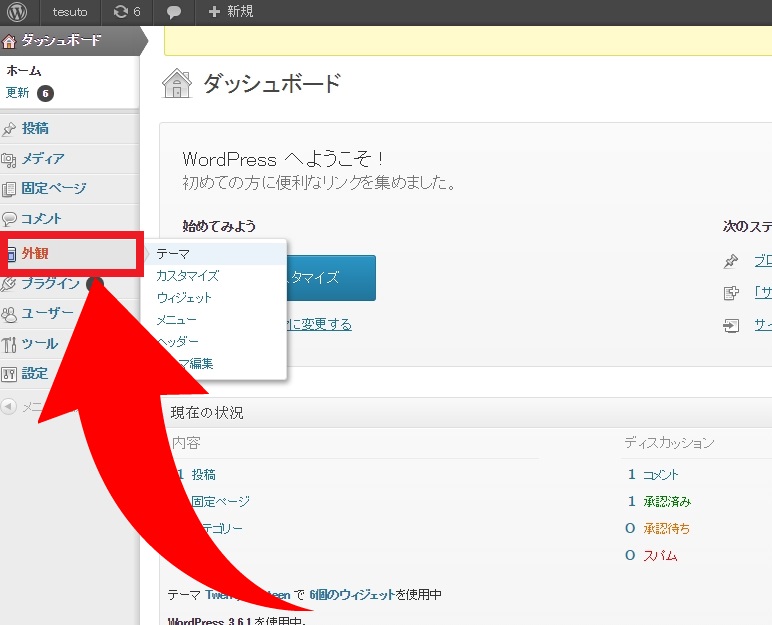Collapse the sidebar menu with arrow button
This screenshot has height=625, width=772.
coord(9,406)
